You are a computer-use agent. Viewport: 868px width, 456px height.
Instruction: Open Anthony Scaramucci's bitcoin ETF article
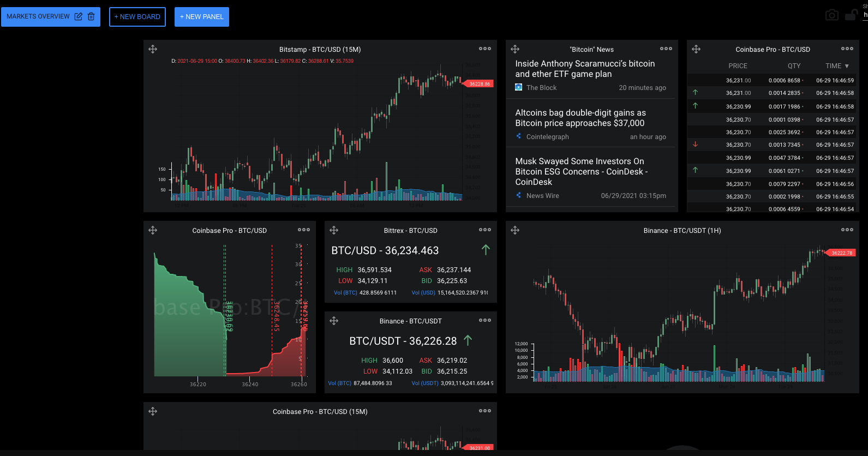(585, 69)
